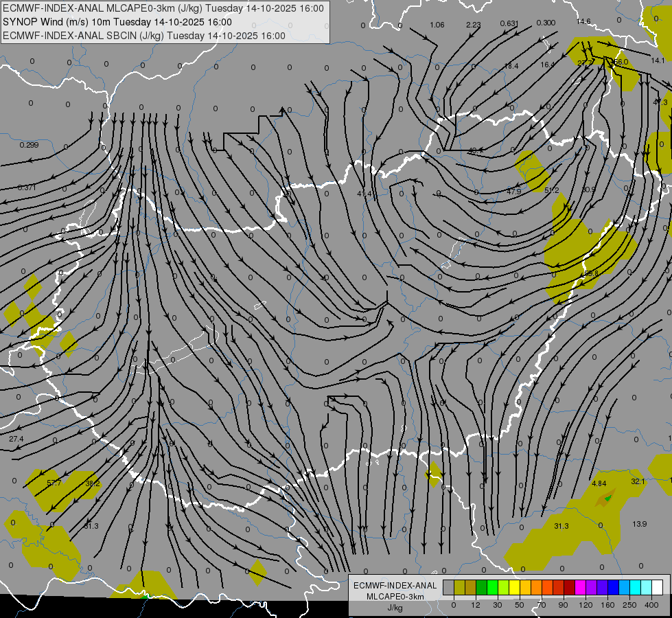Click the map value '57.7'
The width and height of the screenshot is (672, 618).
[54, 483]
